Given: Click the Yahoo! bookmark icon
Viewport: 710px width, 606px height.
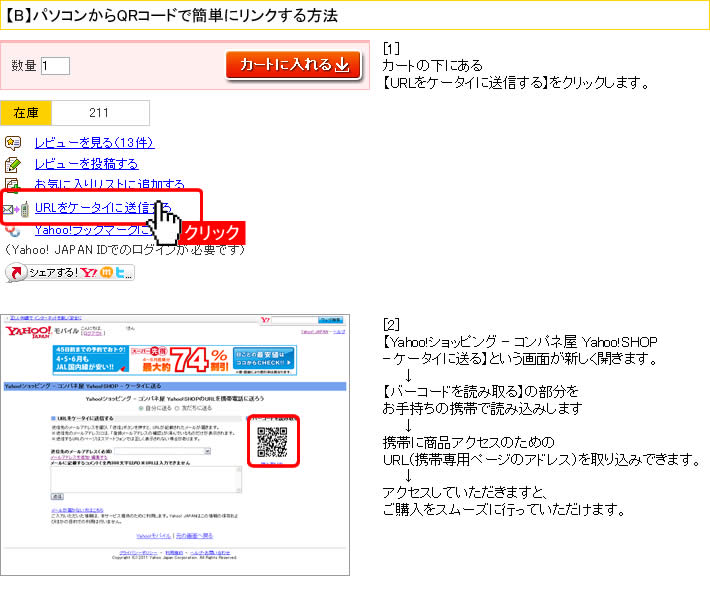Looking at the screenshot, I should tap(13, 231).
